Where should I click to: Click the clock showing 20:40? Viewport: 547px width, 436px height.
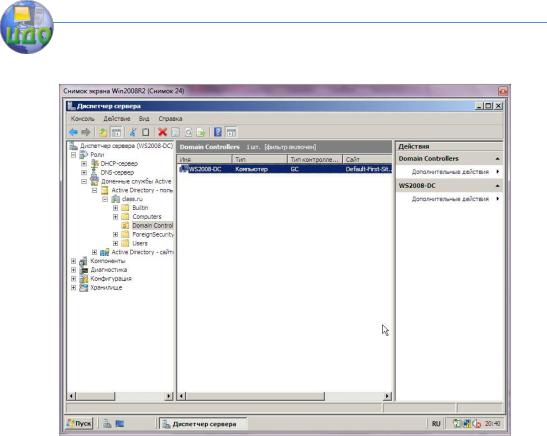click(492, 423)
